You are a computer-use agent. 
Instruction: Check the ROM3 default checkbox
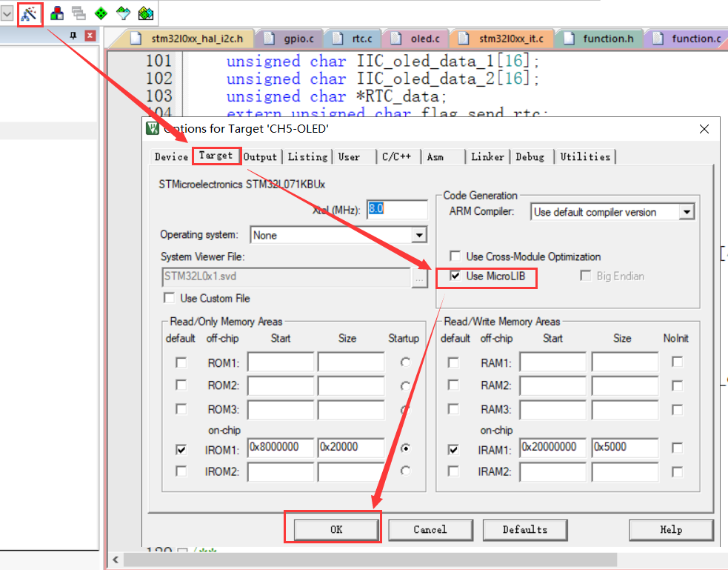(181, 409)
